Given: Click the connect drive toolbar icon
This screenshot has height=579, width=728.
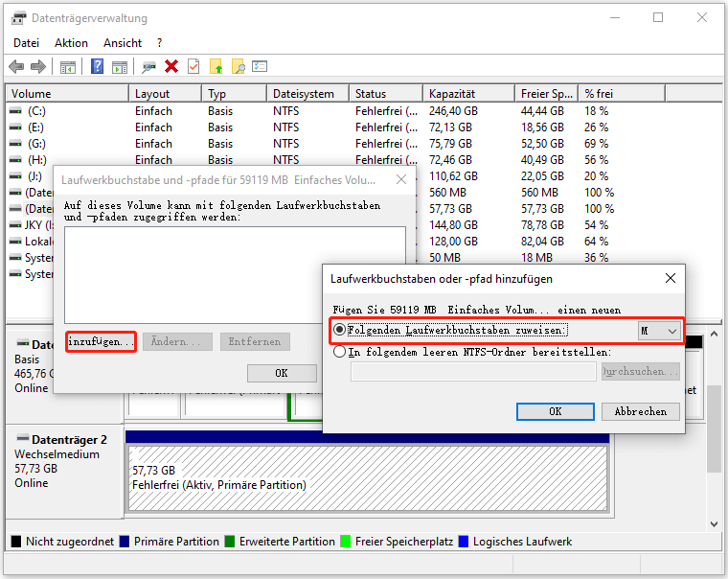Looking at the screenshot, I should 148,66.
